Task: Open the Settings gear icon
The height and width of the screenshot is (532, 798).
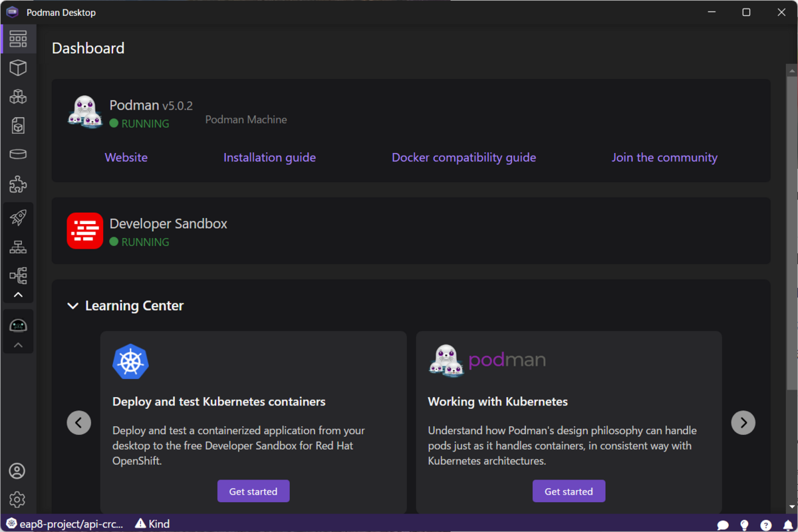Action: (x=17, y=499)
